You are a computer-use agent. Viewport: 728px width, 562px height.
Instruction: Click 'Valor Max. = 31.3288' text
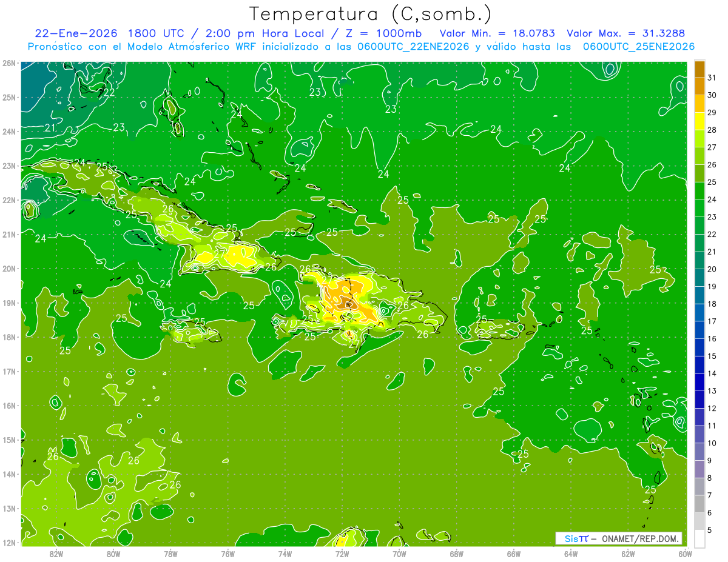tap(626, 33)
